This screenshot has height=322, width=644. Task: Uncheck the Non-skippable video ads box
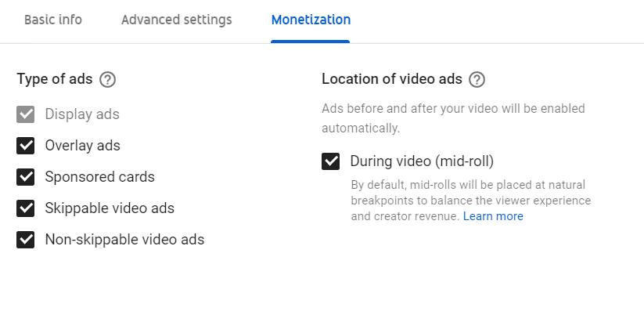[26, 239]
